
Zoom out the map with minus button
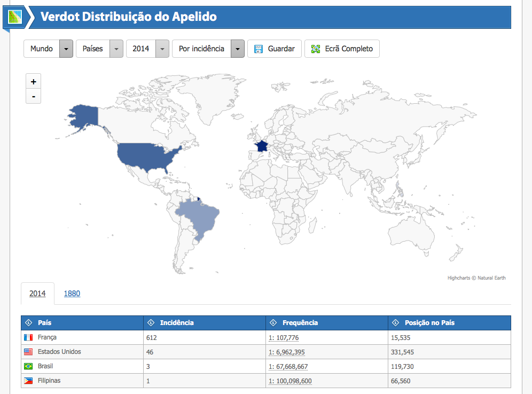coord(33,96)
